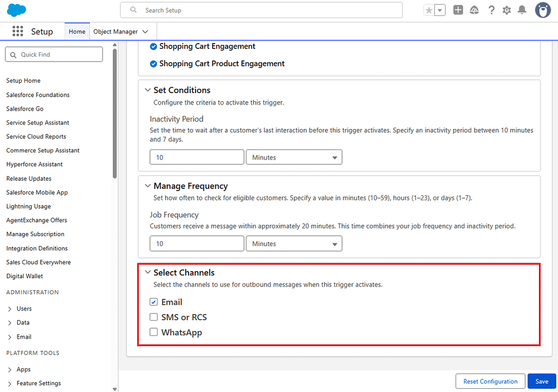The width and height of the screenshot is (558, 392).
Task: Open the Notifications bell icon
Action: pos(521,10)
